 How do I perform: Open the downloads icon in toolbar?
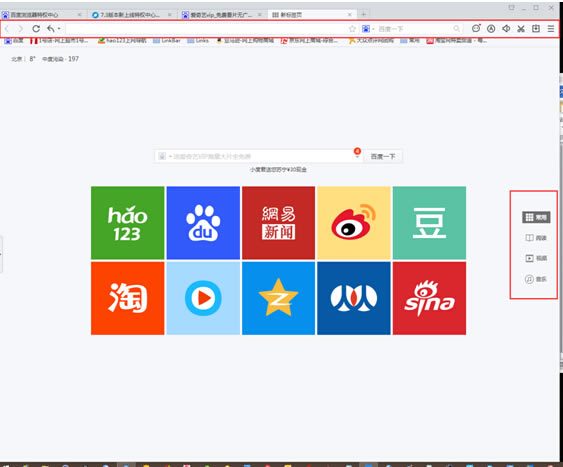536,29
